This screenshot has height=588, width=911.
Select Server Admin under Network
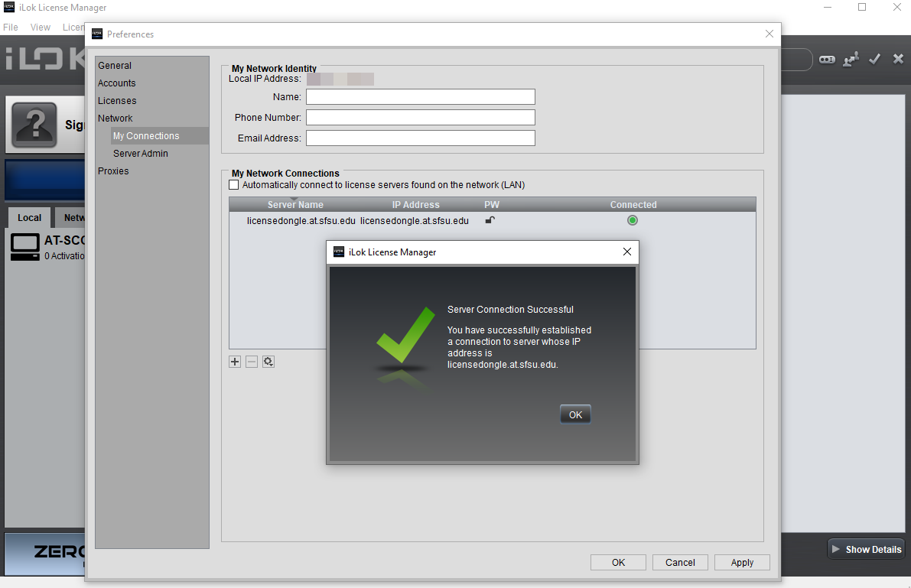[x=141, y=154]
